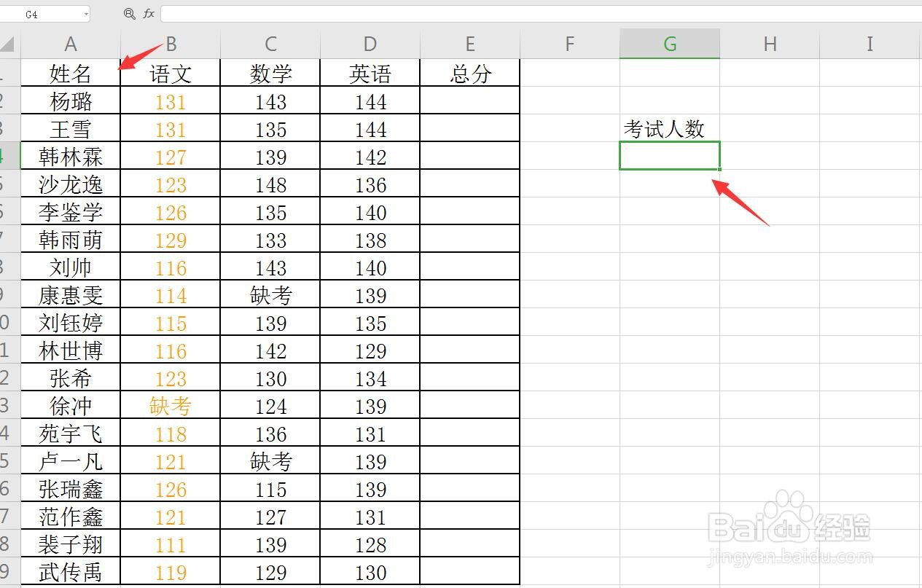Viewport: 922px width, 588px height.
Task: Click the name cell 林世博
Action: click(71, 350)
